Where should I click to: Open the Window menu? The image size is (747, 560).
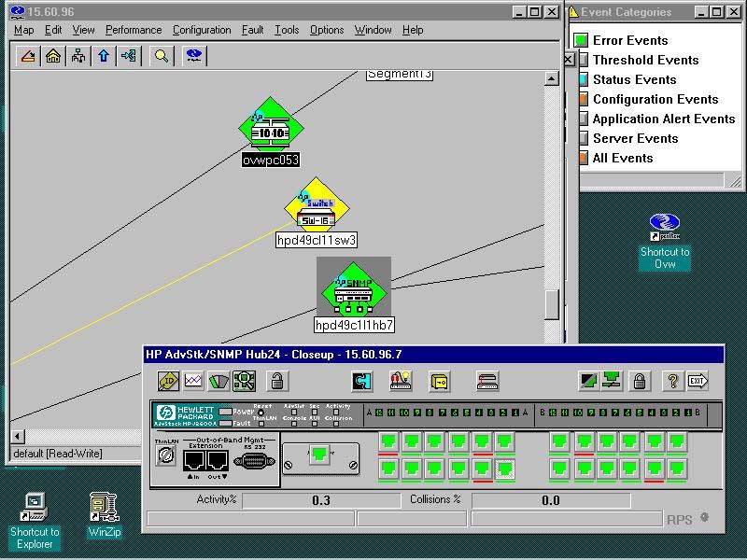pos(373,30)
